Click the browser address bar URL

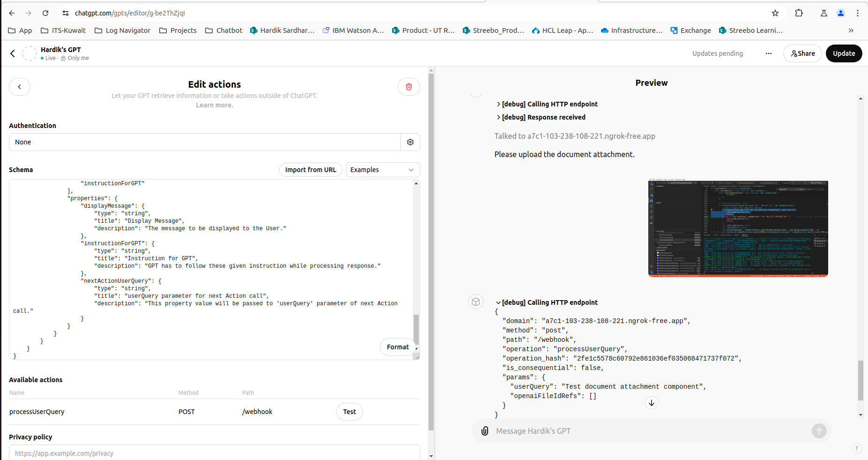130,13
